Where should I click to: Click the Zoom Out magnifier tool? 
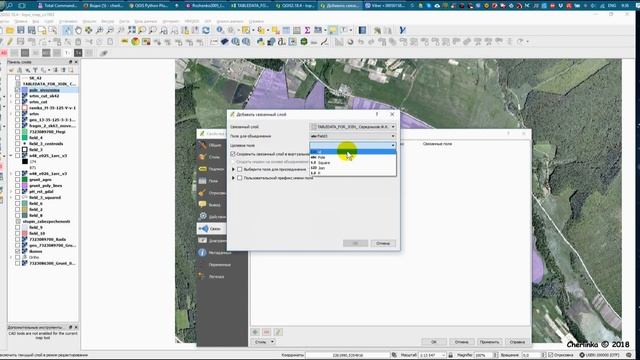click(110, 30)
